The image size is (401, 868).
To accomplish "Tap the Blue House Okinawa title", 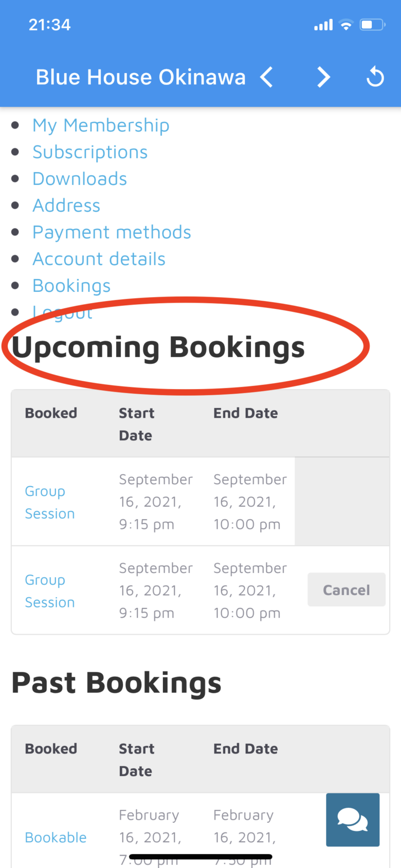I will click(x=140, y=77).
